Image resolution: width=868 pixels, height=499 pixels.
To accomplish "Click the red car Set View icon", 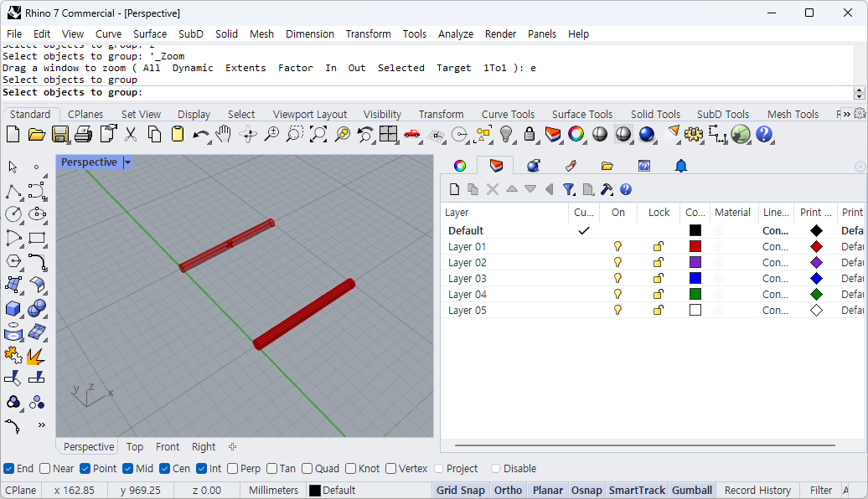I will (x=412, y=135).
